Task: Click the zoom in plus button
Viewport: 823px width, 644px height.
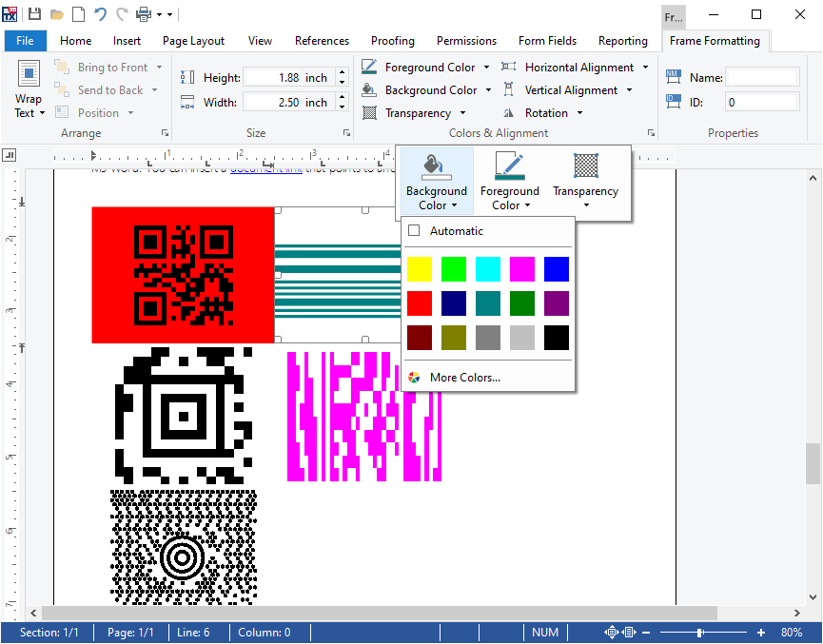Action: click(761, 633)
